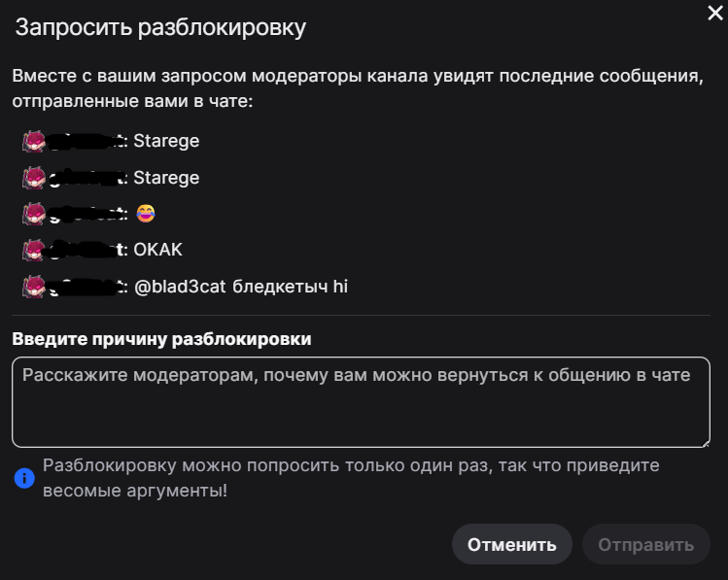Click the second Starege message text

166,178
